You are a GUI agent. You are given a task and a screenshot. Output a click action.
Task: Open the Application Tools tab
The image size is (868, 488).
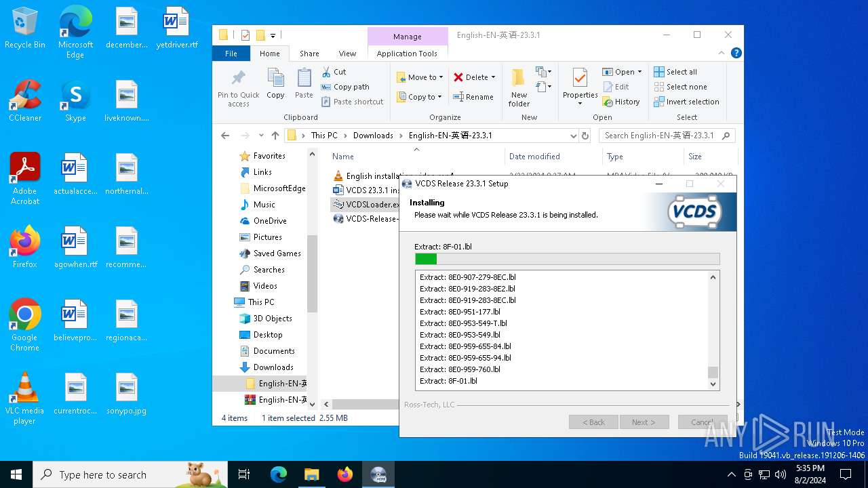[x=407, y=54]
